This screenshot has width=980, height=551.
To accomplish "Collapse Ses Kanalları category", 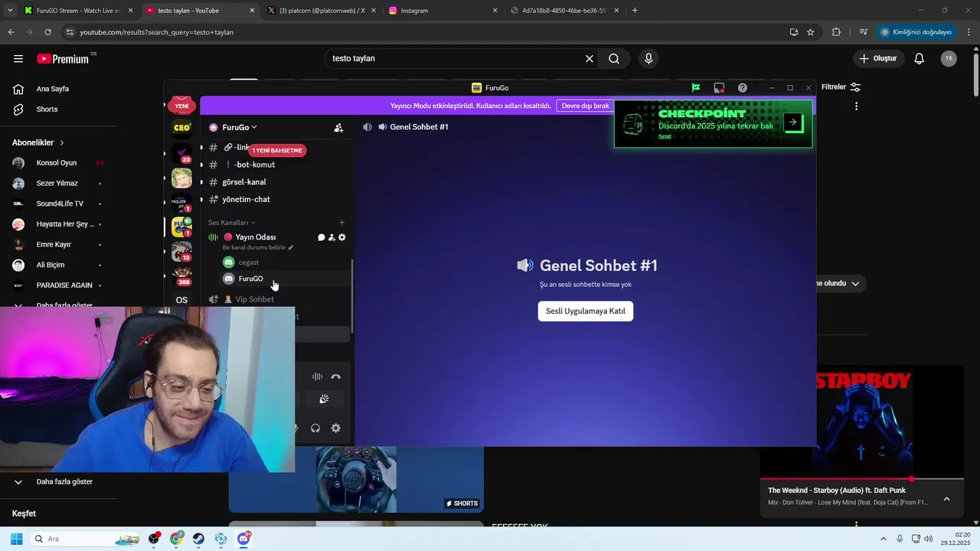I will [x=231, y=223].
